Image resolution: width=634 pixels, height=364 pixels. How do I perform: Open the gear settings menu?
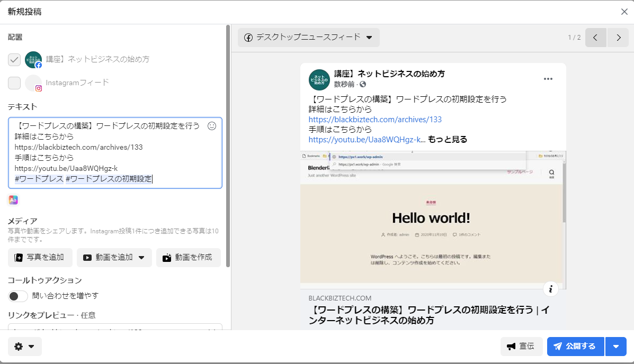(24, 347)
